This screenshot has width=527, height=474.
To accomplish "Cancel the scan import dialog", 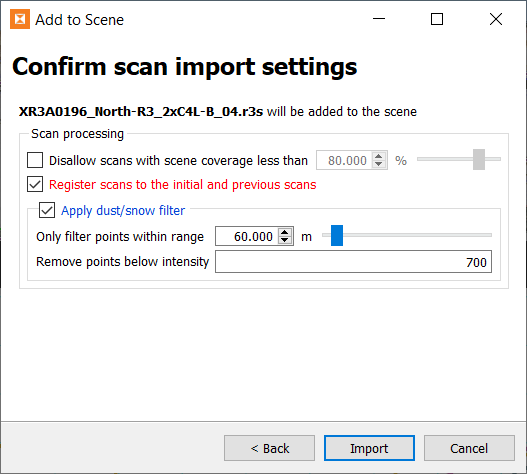I will pos(469,448).
